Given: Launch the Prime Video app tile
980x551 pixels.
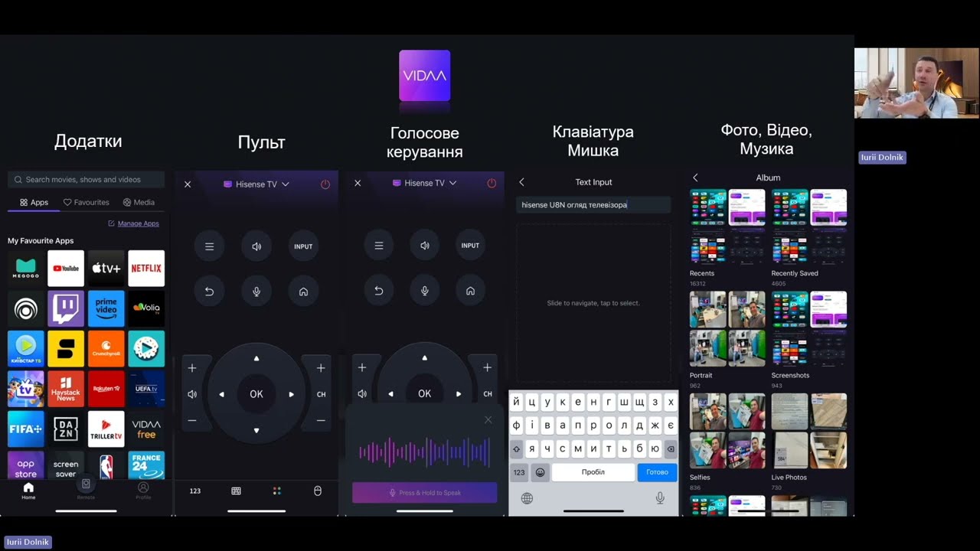Looking at the screenshot, I should 106,308.
